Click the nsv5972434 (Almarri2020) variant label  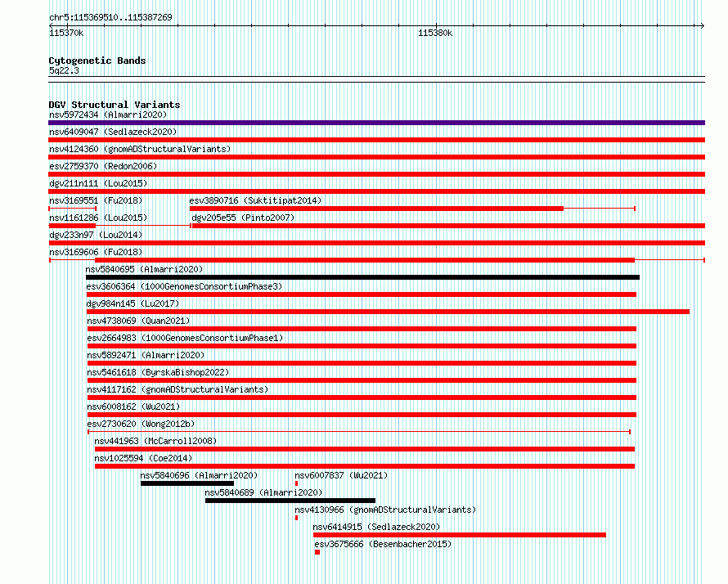pyautogui.click(x=108, y=115)
